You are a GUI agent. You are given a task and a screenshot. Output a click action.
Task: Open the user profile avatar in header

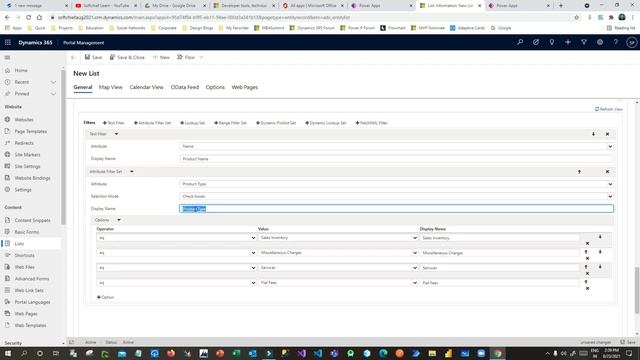coord(631,42)
